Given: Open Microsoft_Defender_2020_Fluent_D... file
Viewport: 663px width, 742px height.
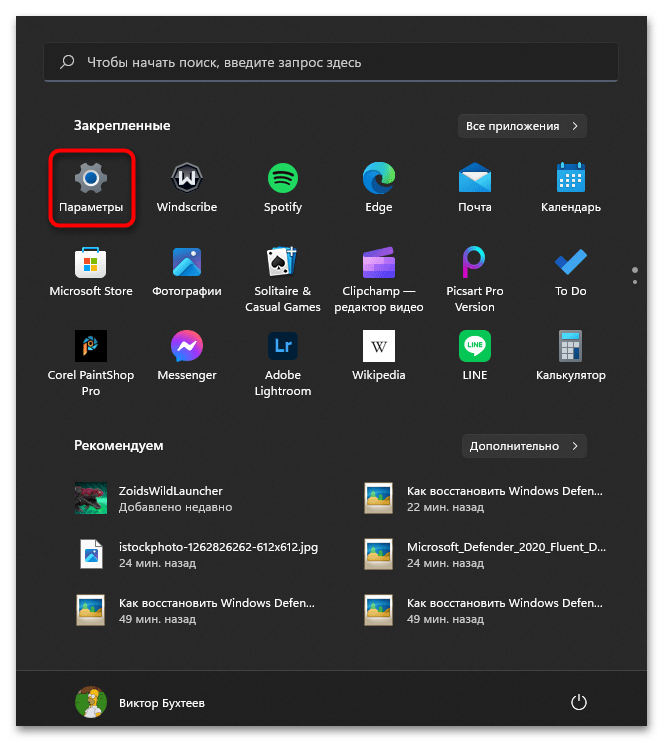Looking at the screenshot, I should [x=486, y=554].
